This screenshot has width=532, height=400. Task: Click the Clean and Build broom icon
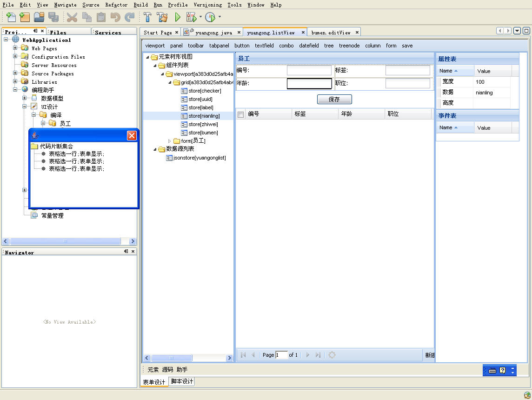point(163,17)
